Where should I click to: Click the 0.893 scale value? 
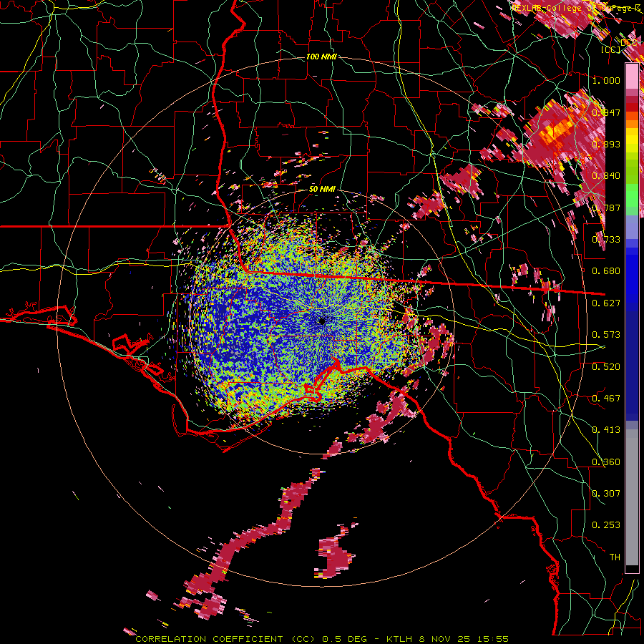point(606,144)
